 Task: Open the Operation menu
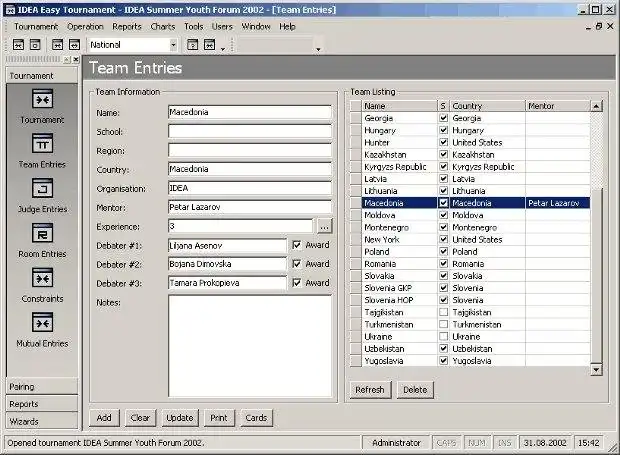(x=85, y=26)
